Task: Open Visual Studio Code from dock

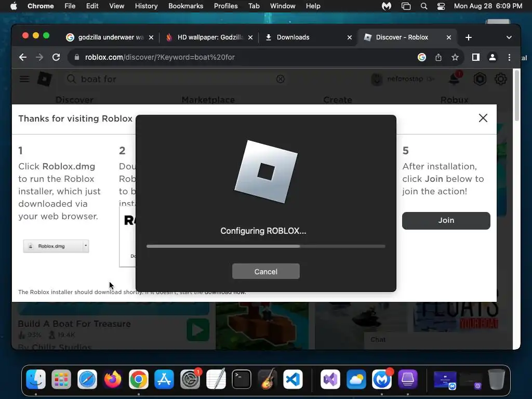Action: click(293, 379)
